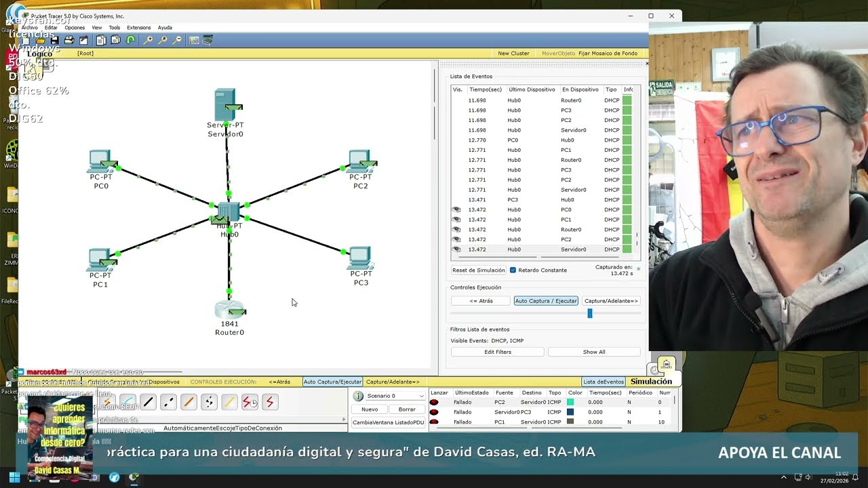Click the simulation speed slider handle
The width and height of the screenshot is (868, 488).
click(x=590, y=313)
